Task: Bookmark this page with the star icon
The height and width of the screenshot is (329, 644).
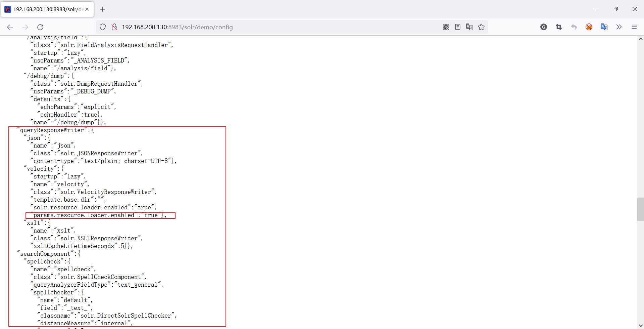Action: coord(481,27)
